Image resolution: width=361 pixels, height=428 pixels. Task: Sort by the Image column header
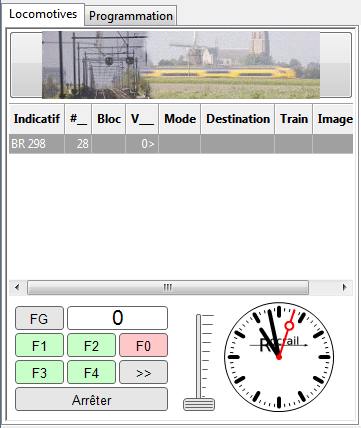(333, 119)
